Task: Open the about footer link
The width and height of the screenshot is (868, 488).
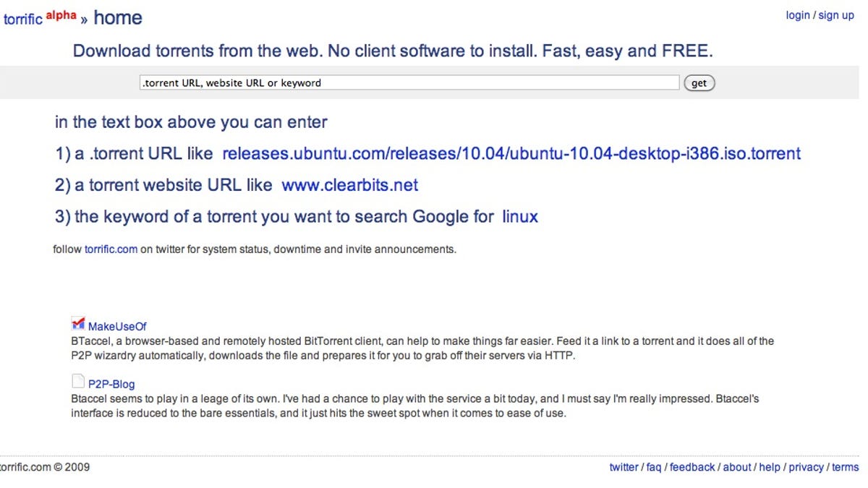Action: coord(737,467)
